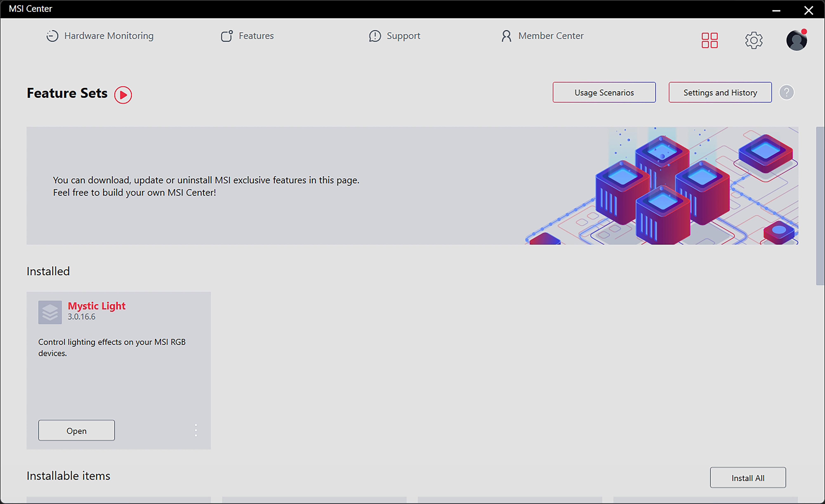825x504 pixels.
Task: Go to Member Center tab
Action: (550, 36)
